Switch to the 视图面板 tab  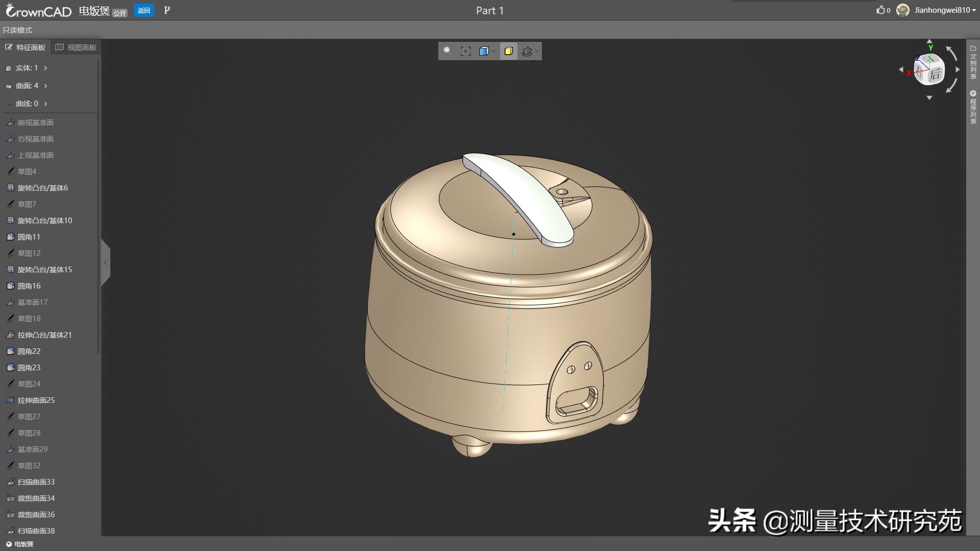(x=76, y=47)
